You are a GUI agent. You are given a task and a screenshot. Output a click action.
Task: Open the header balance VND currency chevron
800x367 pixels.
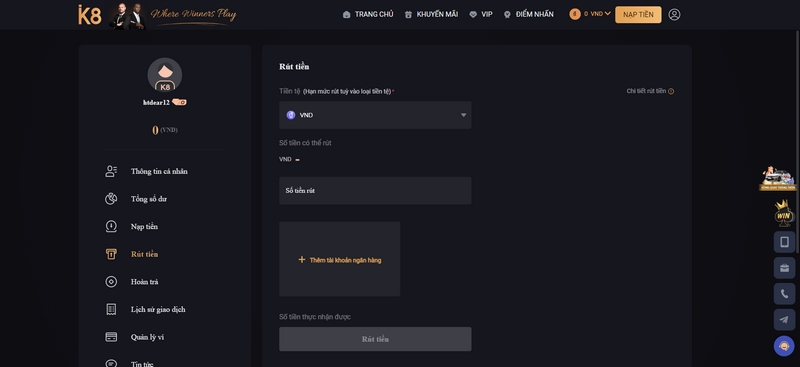(x=607, y=14)
